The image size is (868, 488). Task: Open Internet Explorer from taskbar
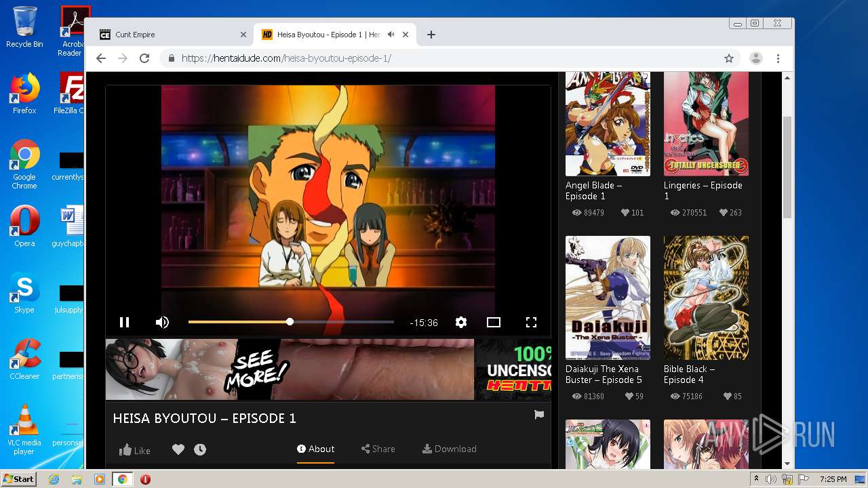[54, 479]
